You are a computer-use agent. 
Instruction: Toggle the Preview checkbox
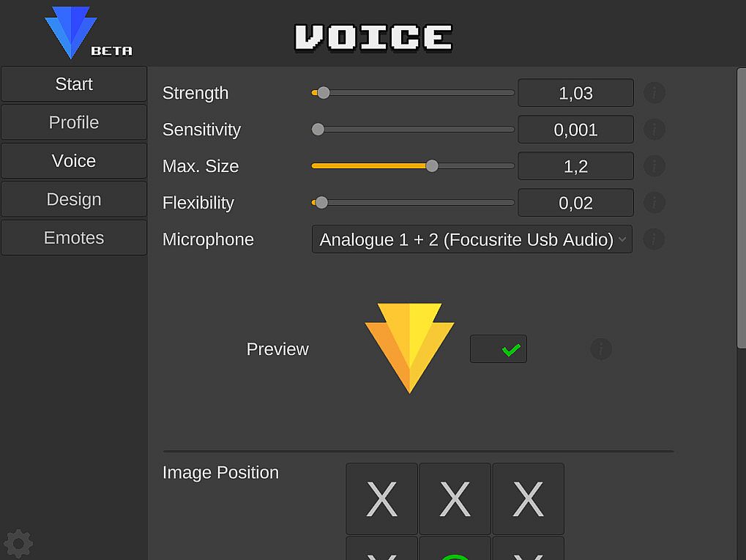point(499,349)
